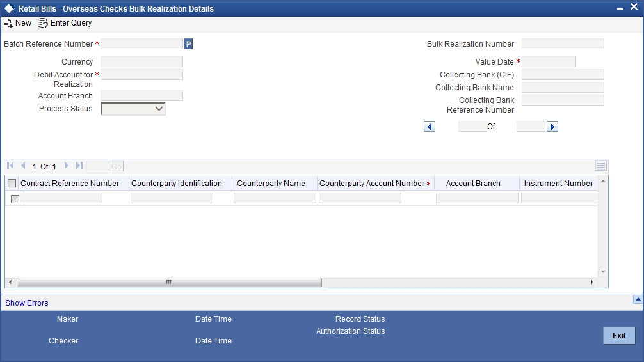The height and width of the screenshot is (362, 644).
Task: Click Account Branch cell in grid row
Action: pyautogui.click(x=477, y=198)
